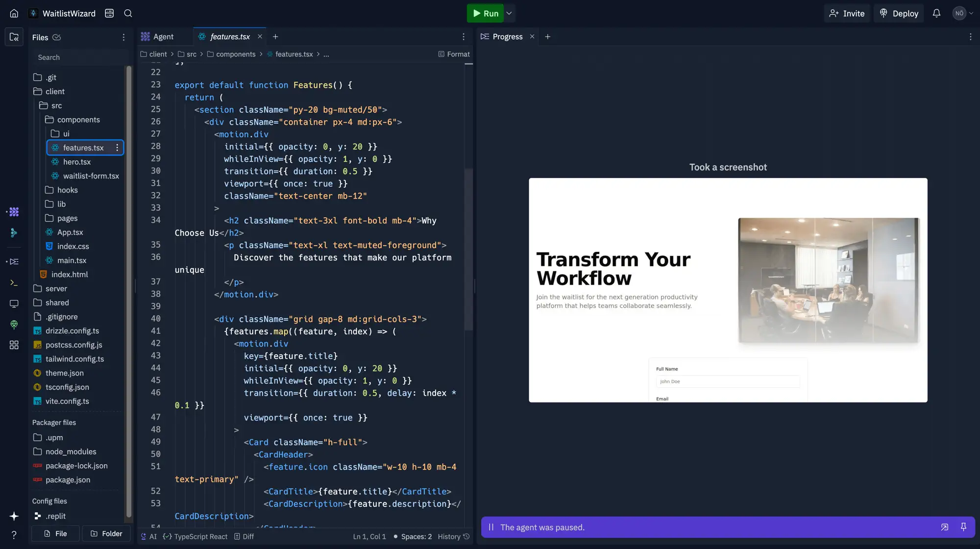Click the output monitor icon in left rail
This screenshot has height=549, width=980.
tap(14, 303)
